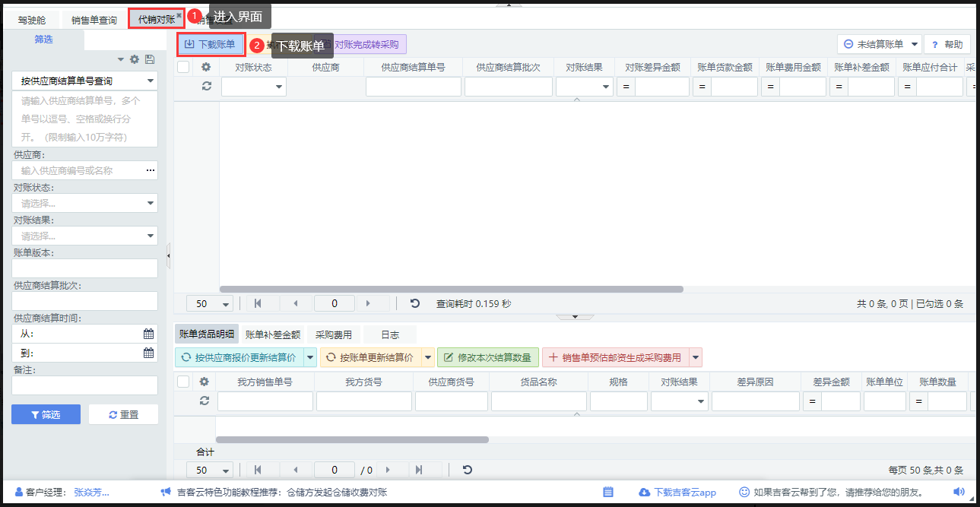Viewport: 980px width, 507px height.
Task: Open the 按供应商结算单号查询 dropdown
Action: (84, 81)
